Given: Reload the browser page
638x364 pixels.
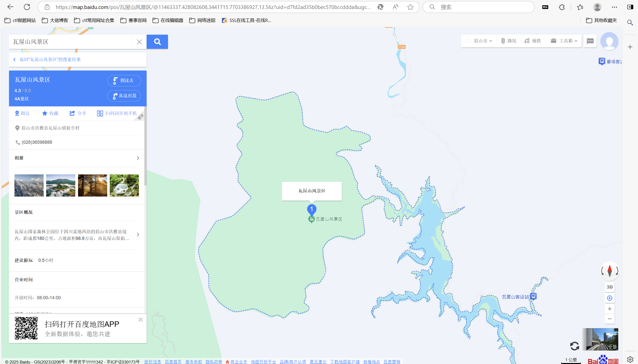Looking at the screenshot, I should pos(27,7).
